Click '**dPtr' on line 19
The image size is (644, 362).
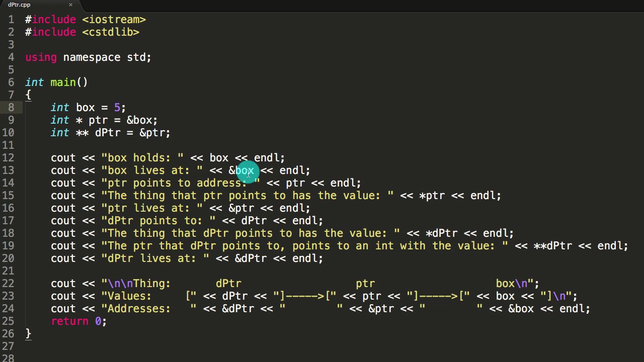pyautogui.click(x=552, y=246)
